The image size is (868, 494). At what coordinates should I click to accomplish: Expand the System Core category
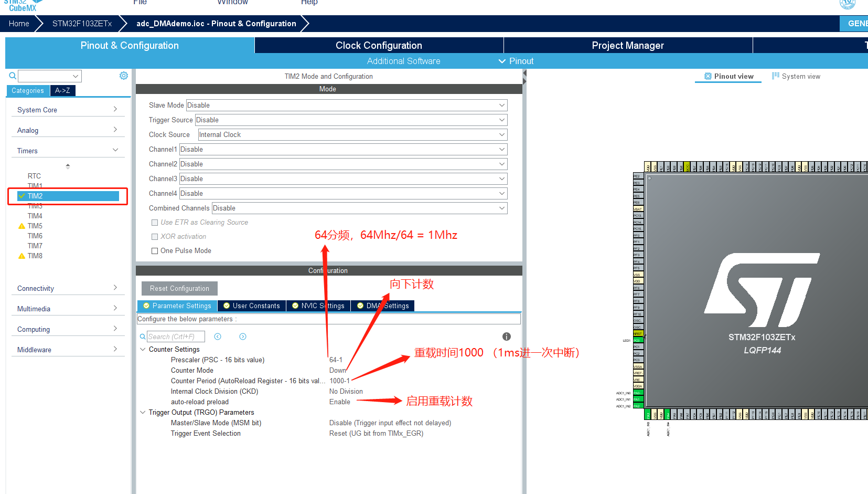click(x=68, y=110)
